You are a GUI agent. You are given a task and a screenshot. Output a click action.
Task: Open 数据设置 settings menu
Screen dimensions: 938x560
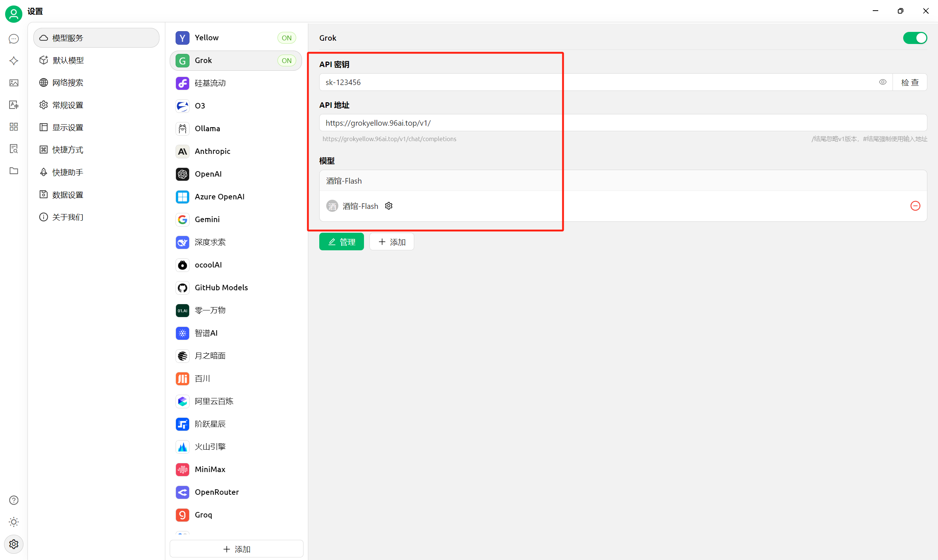coord(96,195)
